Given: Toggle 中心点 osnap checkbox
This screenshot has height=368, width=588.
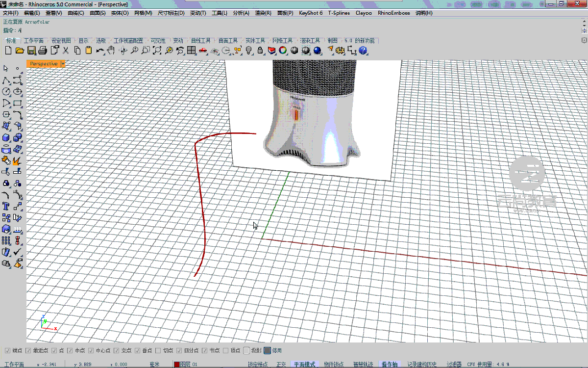Looking at the screenshot, I should click(x=91, y=350).
